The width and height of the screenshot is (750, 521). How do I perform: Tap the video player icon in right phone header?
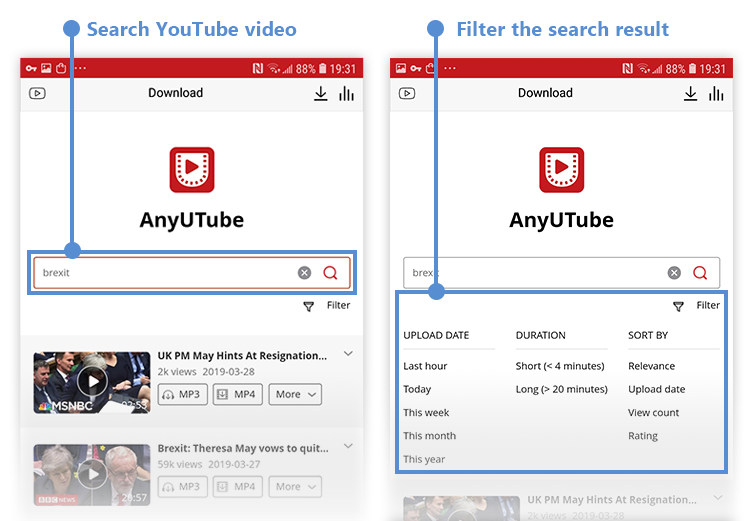point(407,93)
